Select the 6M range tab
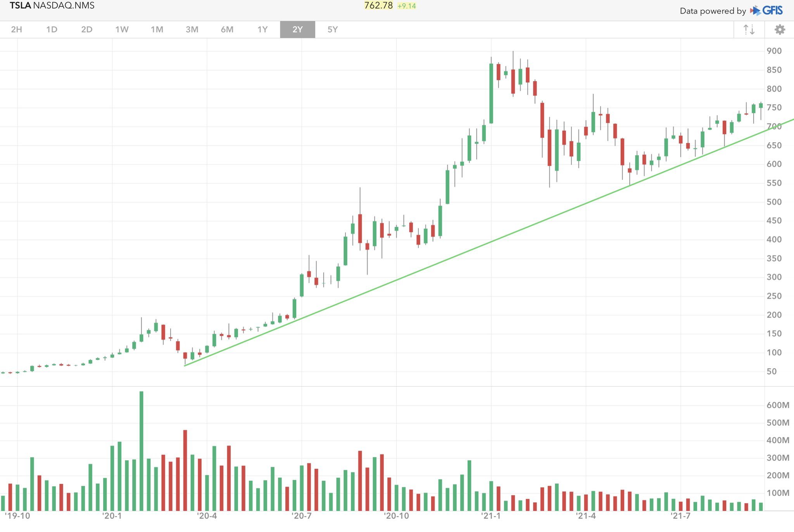The width and height of the screenshot is (794, 532). 227,29
